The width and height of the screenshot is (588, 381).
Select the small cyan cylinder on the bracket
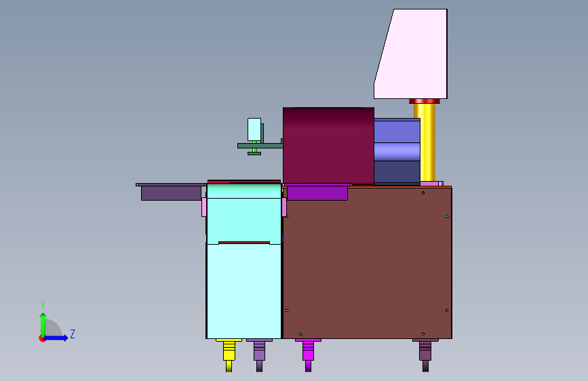pyautogui.click(x=254, y=129)
